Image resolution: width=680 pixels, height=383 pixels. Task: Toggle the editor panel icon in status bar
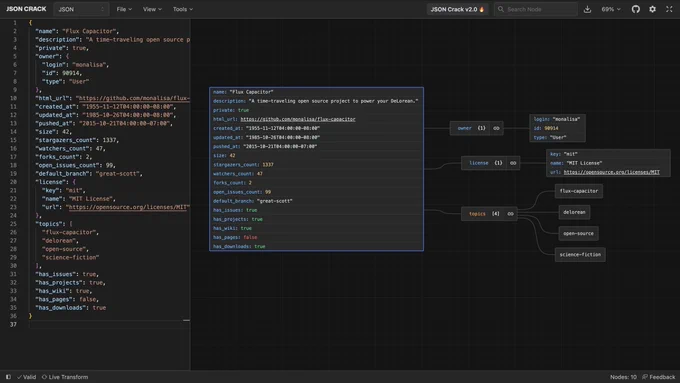(x=8, y=377)
